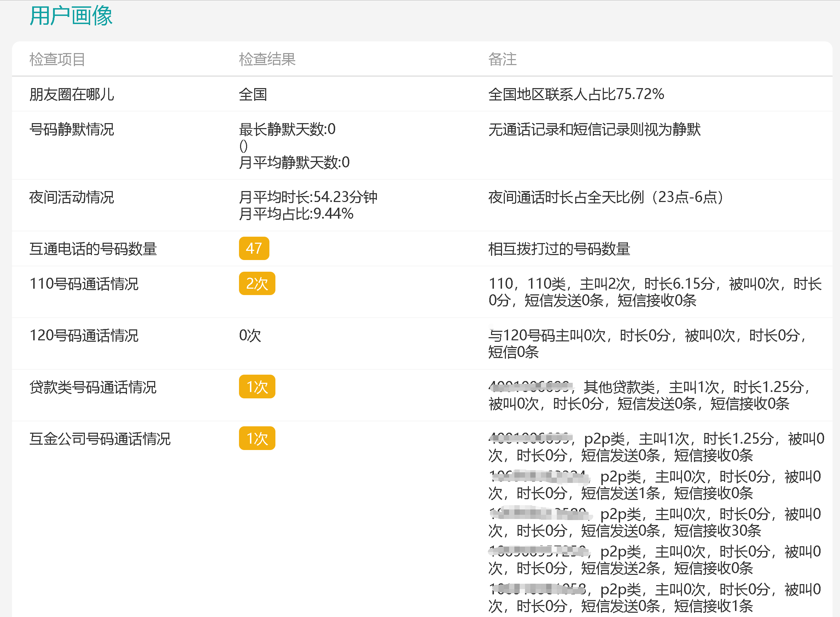Click p2p类 entry with 时长1.25分
This screenshot has width=840, height=617.
coord(657,447)
